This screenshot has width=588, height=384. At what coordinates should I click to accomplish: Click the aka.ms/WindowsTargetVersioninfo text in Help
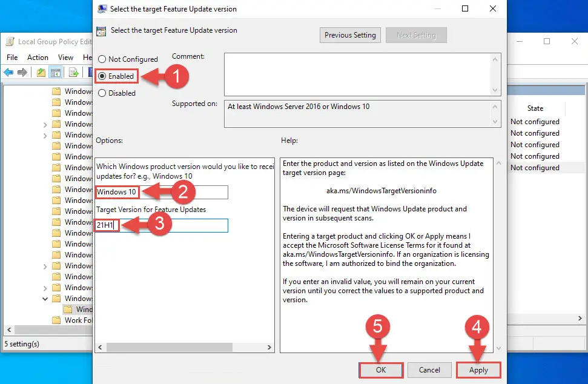tap(382, 191)
